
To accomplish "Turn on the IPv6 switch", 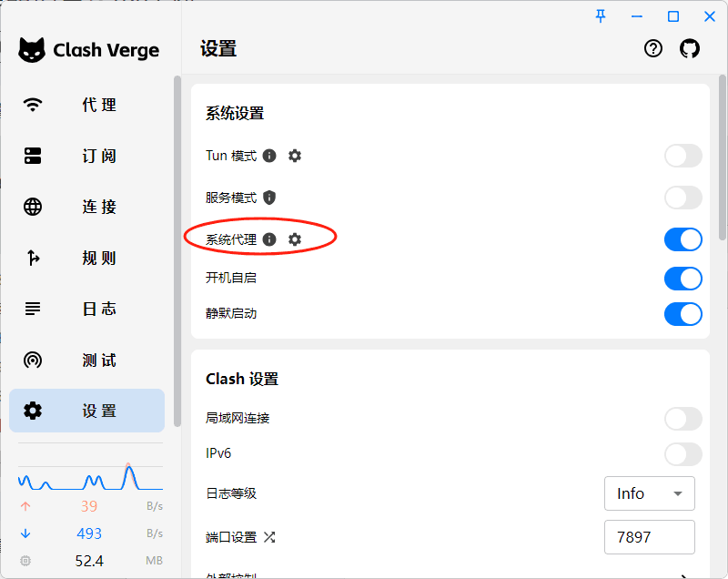I will point(683,454).
